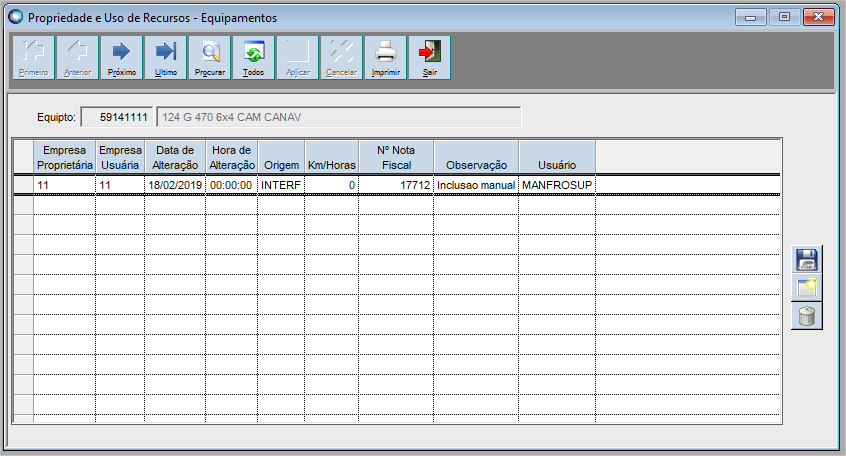Click the Nº Nota Fiscal column header
This screenshot has width=846, height=456.
pos(396,157)
